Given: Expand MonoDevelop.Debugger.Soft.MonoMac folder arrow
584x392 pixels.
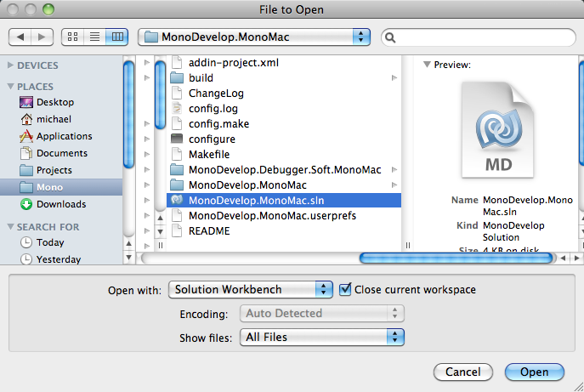Looking at the screenshot, I should click(x=394, y=170).
